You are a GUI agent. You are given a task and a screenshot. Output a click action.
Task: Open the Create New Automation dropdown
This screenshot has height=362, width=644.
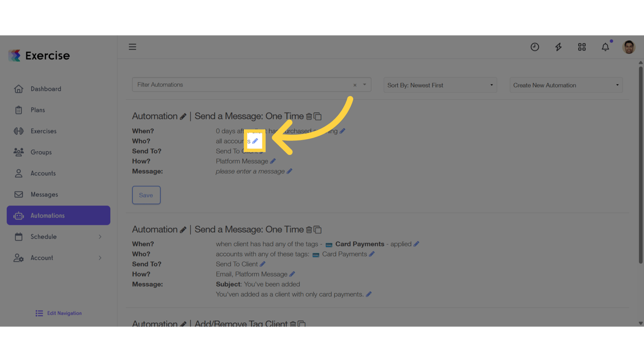566,85
